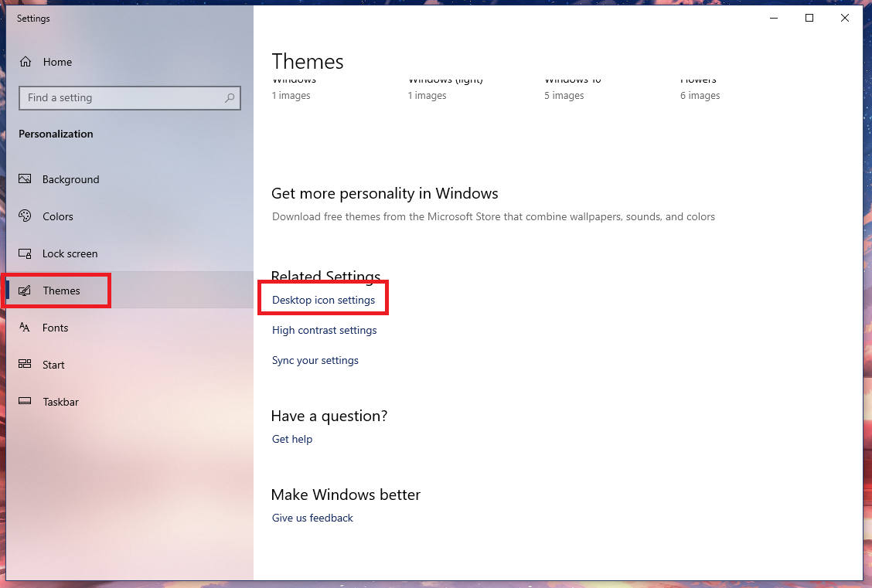The image size is (872, 588).
Task: Focus the Find a setting search box
Action: pos(130,98)
